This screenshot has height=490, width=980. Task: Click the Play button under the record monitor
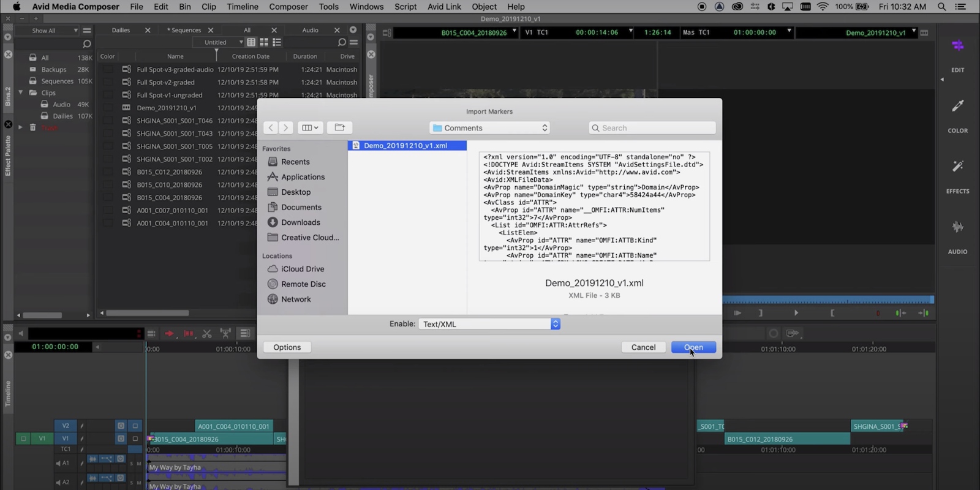796,313
